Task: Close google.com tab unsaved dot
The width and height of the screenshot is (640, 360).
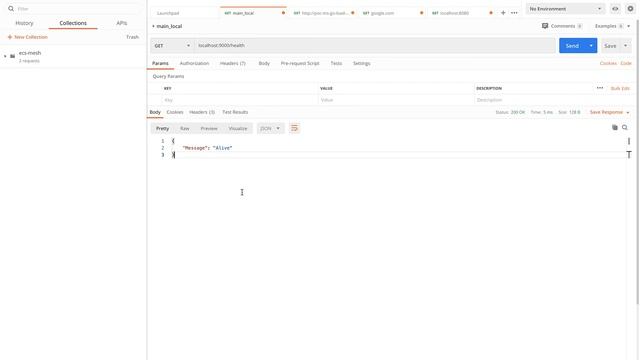Action: [x=422, y=13]
